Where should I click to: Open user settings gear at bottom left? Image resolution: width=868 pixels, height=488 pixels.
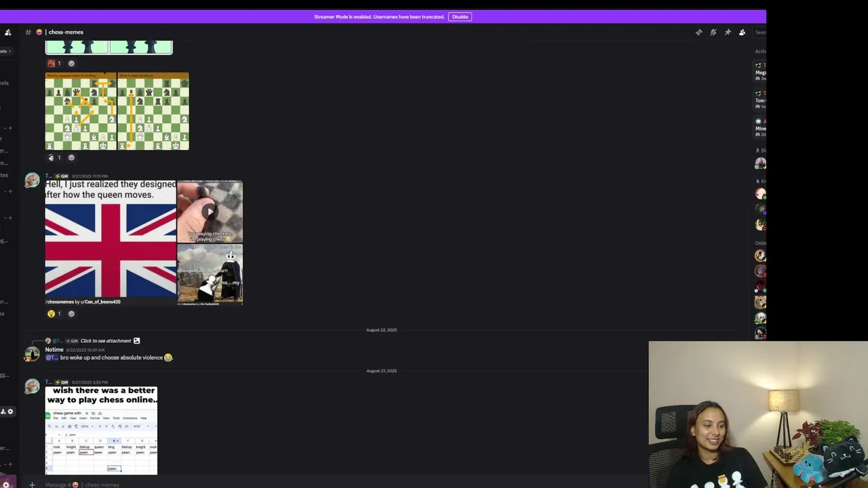coord(5,484)
